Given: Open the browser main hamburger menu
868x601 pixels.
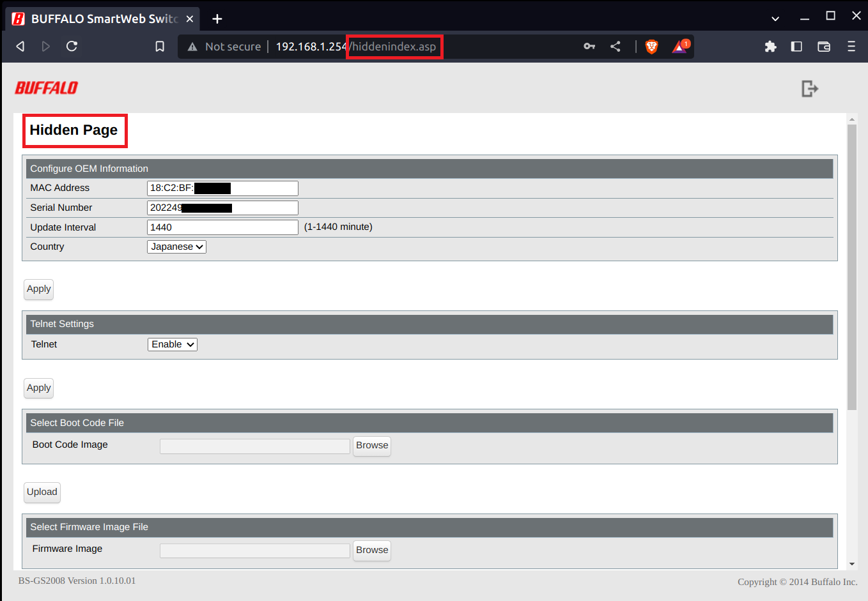Looking at the screenshot, I should click(851, 47).
